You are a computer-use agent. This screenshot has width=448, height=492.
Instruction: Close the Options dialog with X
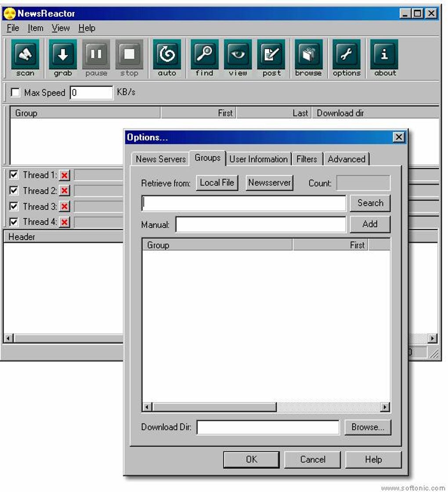[x=399, y=137]
